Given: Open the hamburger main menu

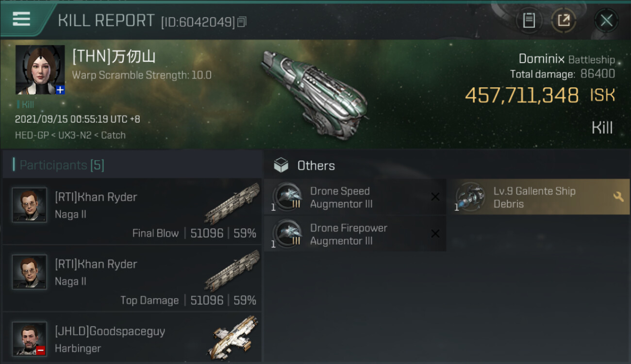Looking at the screenshot, I should (x=22, y=19).
